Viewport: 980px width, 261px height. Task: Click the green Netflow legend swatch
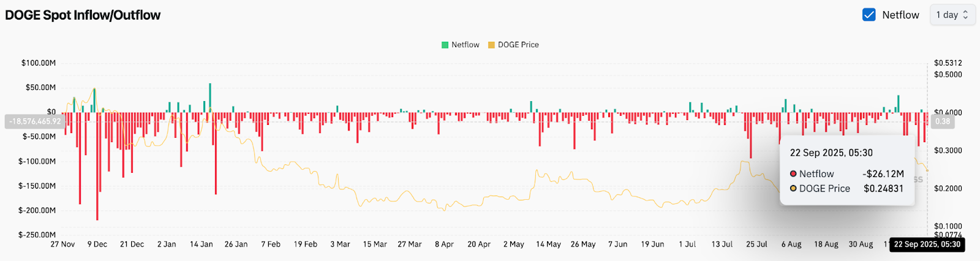click(x=445, y=45)
